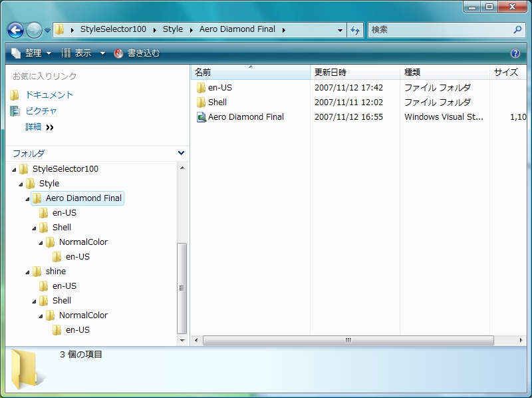
Task: Click the Aero Diamond Final file icon
Action: pyautogui.click(x=201, y=117)
